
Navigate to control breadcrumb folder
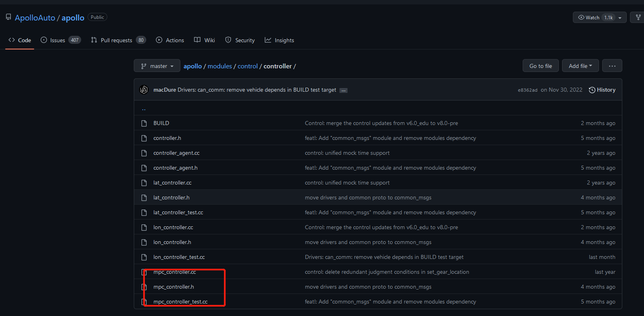[x=247, y=66]
